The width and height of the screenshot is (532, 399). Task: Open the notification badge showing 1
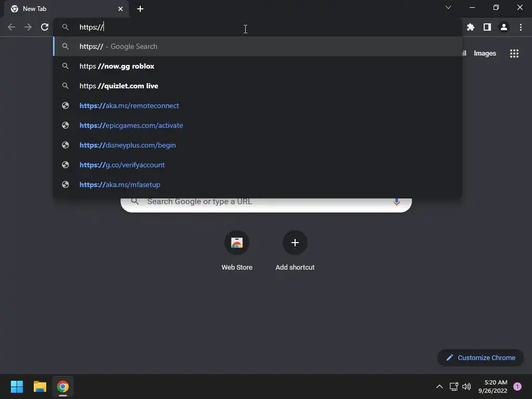[517, 387]
